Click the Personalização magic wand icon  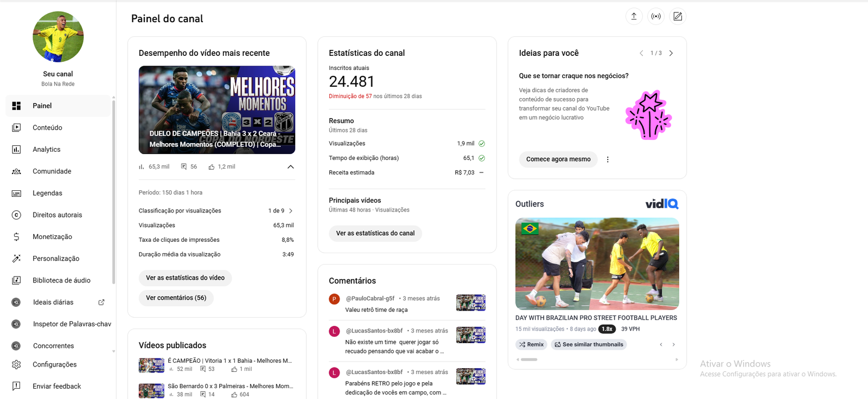pos(16,259)
